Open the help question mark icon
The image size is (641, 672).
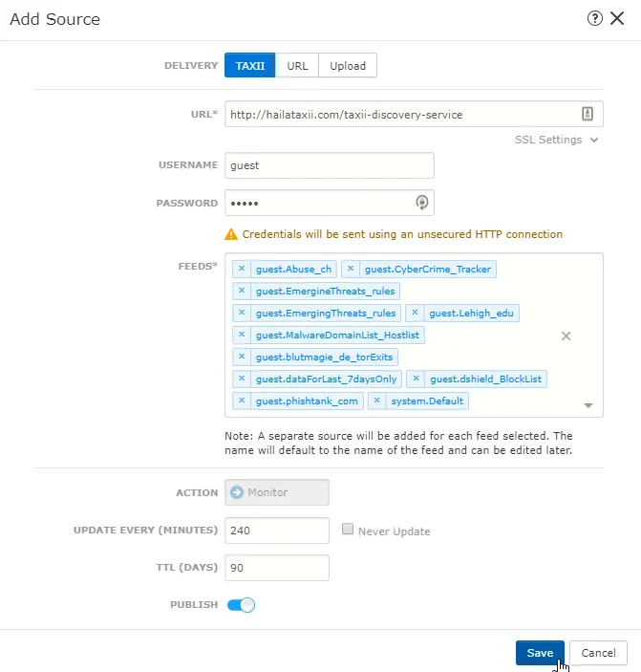[595, 18]
